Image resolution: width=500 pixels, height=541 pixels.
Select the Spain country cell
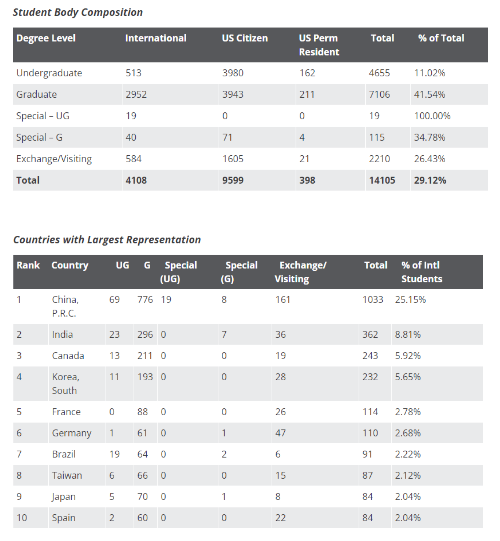(x=63, y=518)
